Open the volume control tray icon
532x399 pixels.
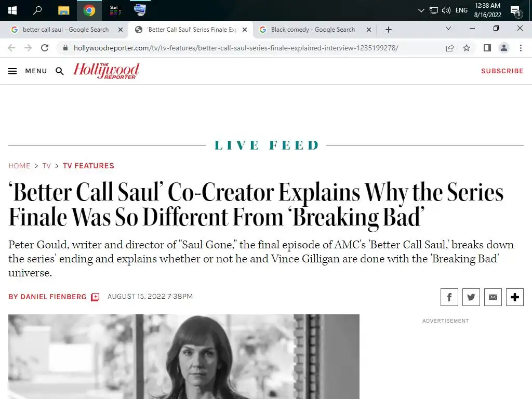click(446, 10)
